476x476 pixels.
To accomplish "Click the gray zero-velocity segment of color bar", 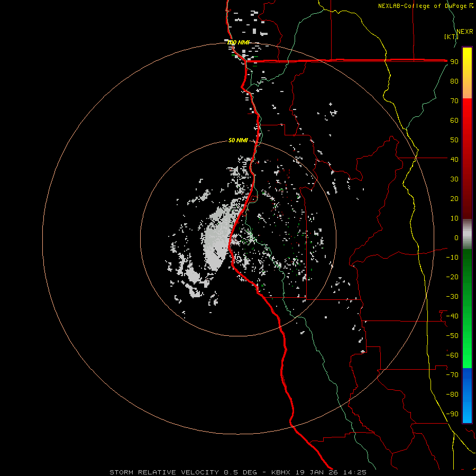I will tap(467, 234).
